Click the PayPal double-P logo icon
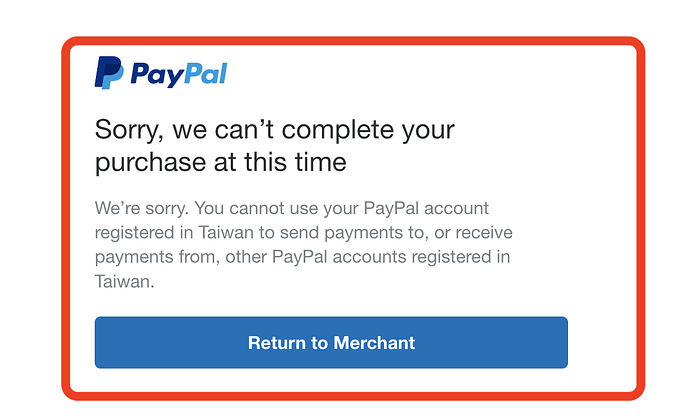The height and width of the screenshot is (420, 690). click(x=109, y=74)
